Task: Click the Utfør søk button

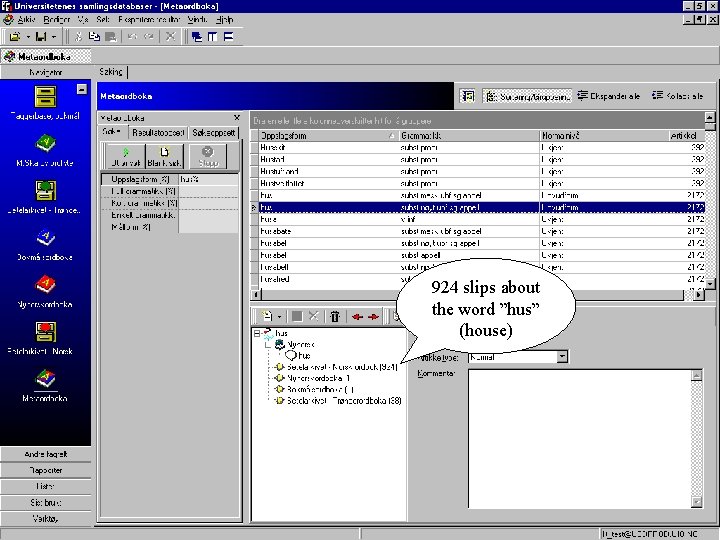Action: coord(125,156)
